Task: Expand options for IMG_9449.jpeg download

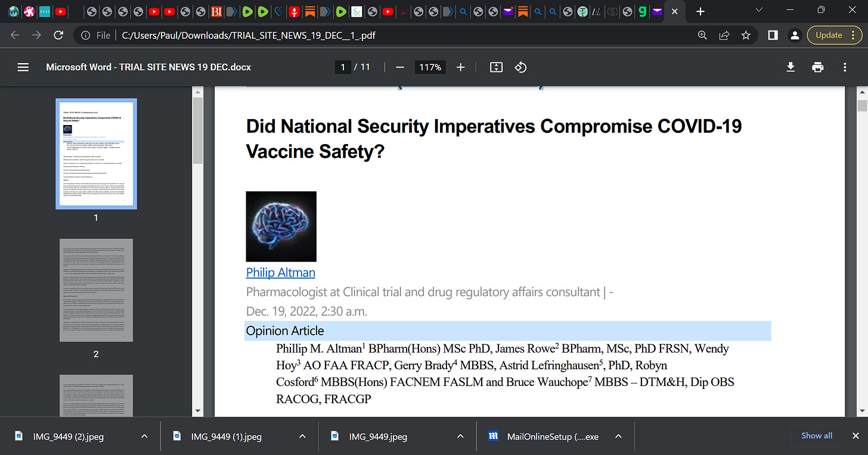Action: coord(460,437)
